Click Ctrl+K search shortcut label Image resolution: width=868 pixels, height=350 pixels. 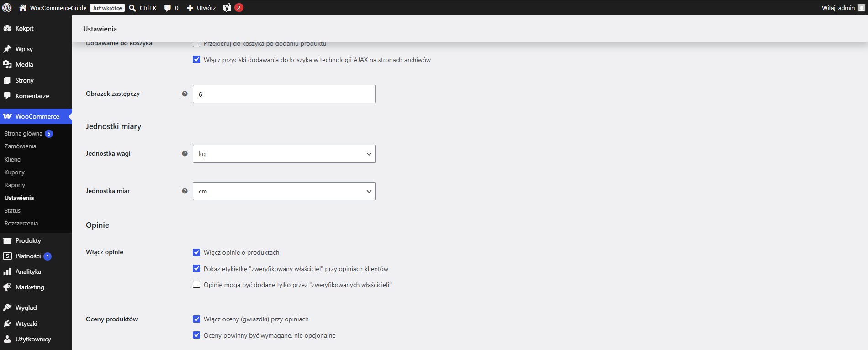pyautogui.click(x=148, y=8)
